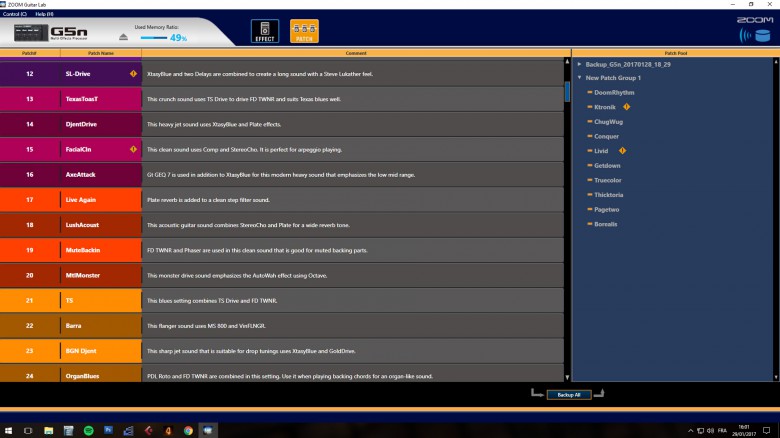Select the ChugWug patch in the pool
Viewport: 780px width, 438px height.
pyautogui.click(x=608, y=122)
